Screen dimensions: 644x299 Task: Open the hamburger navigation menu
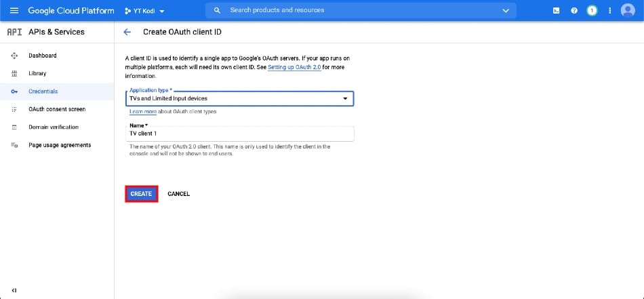(x=14, y=11)
